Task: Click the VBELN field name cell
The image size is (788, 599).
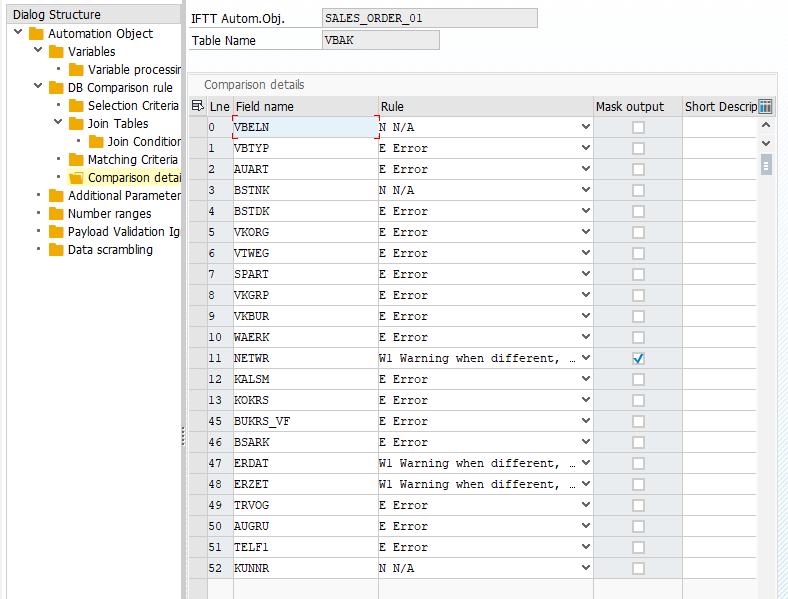Action: tap(304, 127)
